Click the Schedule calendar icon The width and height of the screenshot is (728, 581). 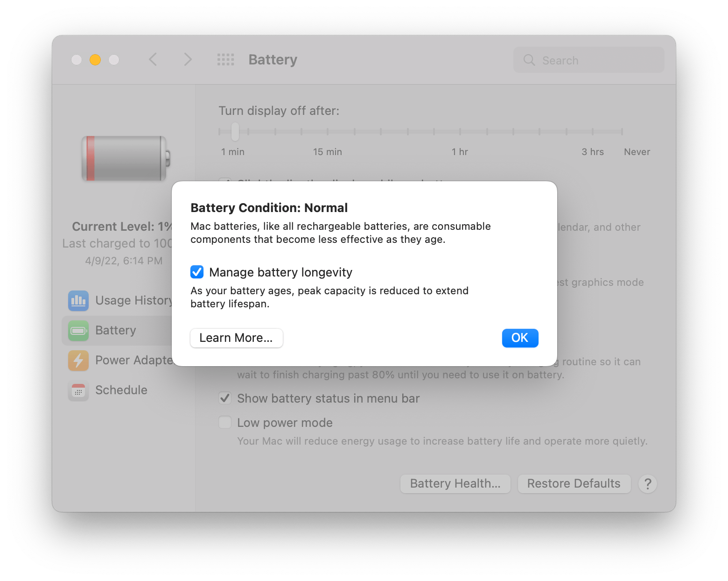(78, 390)
